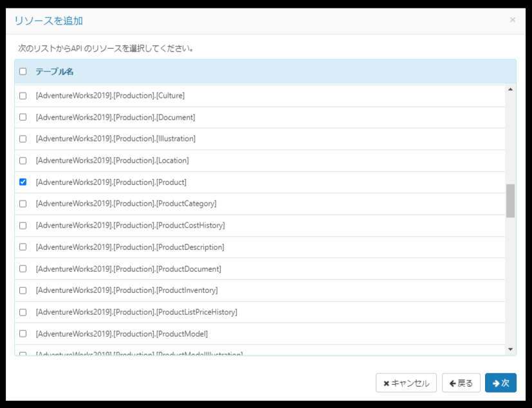Viewport: 532px width, 408px height.
Task: Select the [AdventureWorks2019].[Production].[ProductCostHistory] row text
Action: point(131,226)
